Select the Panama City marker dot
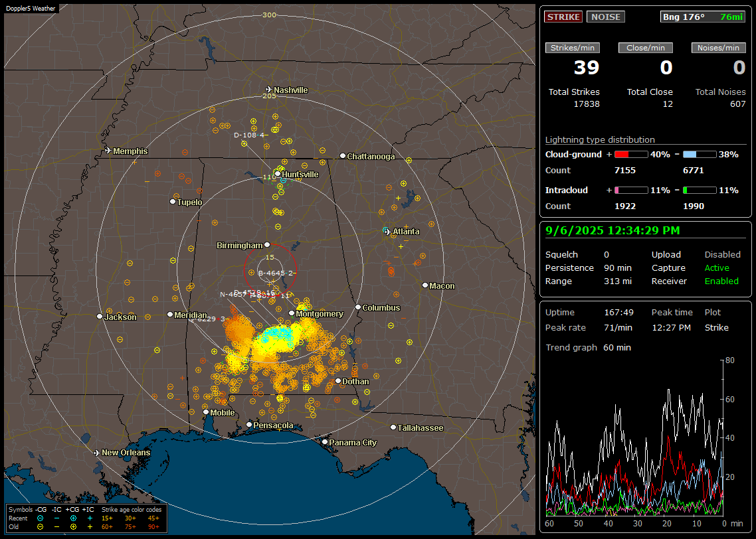 [325, 441]
